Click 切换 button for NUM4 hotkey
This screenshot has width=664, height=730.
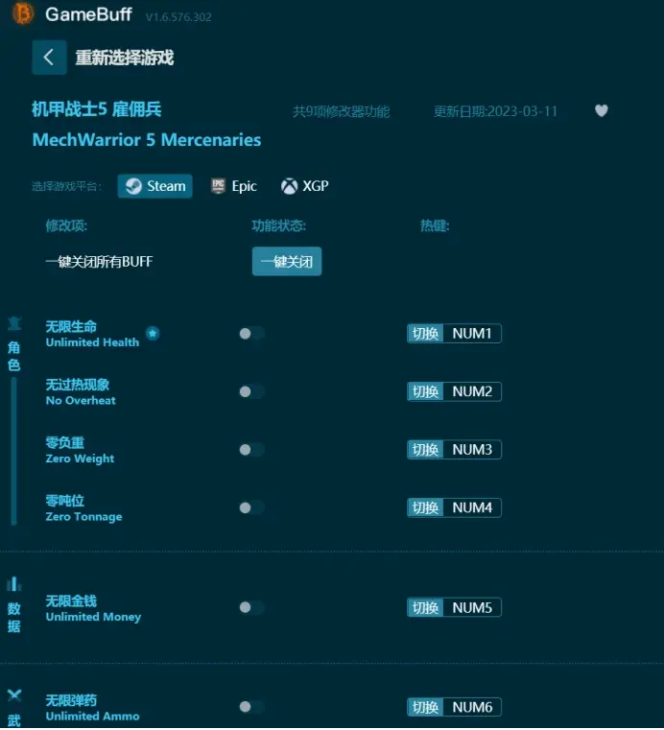[x=425, y=507]
